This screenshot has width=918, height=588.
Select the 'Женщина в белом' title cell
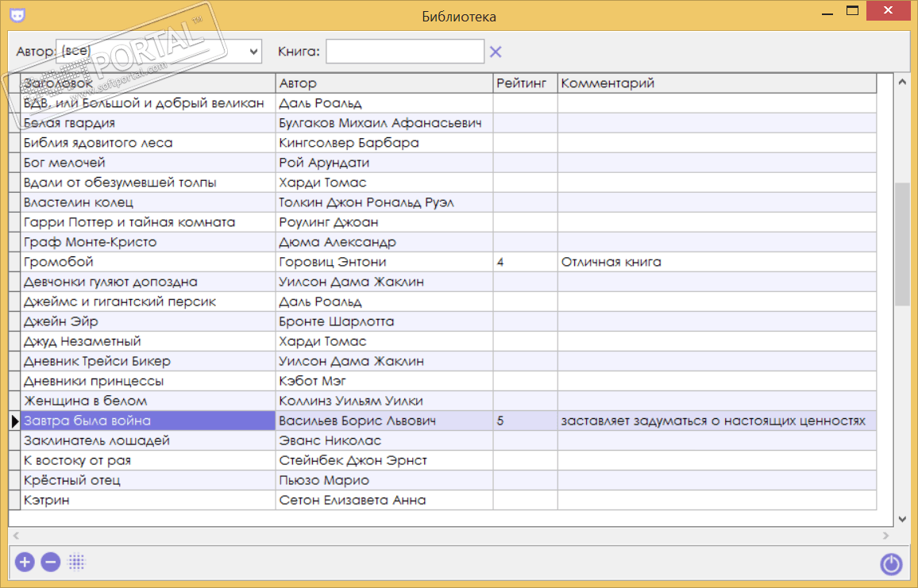click(x=148, y=402)
